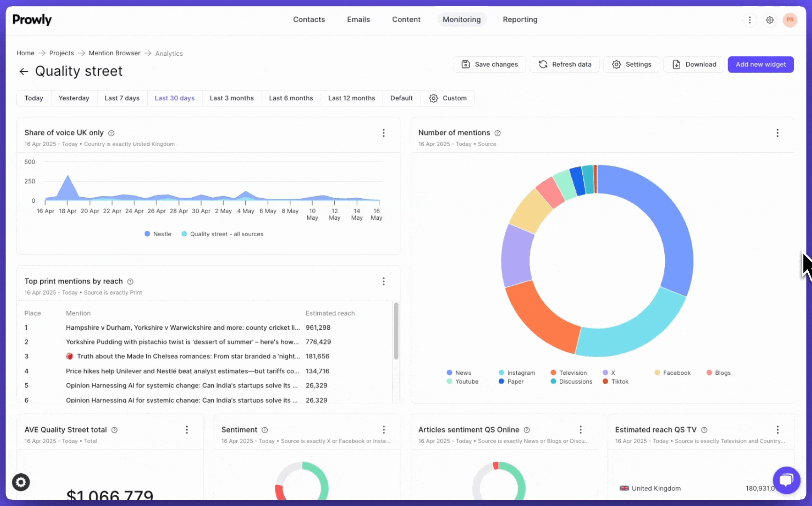Open options menu on Sentiment widget
Screen dimensions: 812x506
coord(384,430)
